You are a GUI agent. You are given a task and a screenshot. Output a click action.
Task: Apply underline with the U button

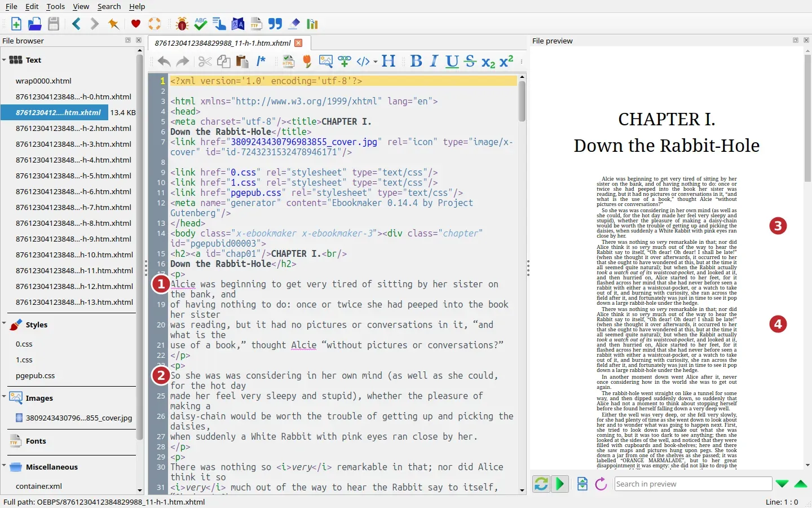coord(452,62)
